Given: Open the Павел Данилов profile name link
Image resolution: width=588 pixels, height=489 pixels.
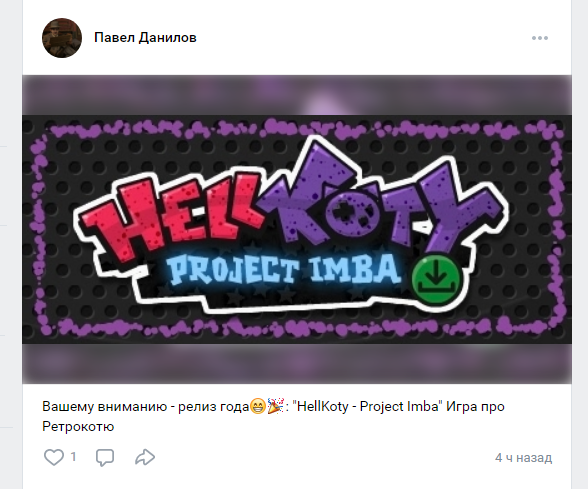Looking at the screenshot, I should [x=145, y=38].
